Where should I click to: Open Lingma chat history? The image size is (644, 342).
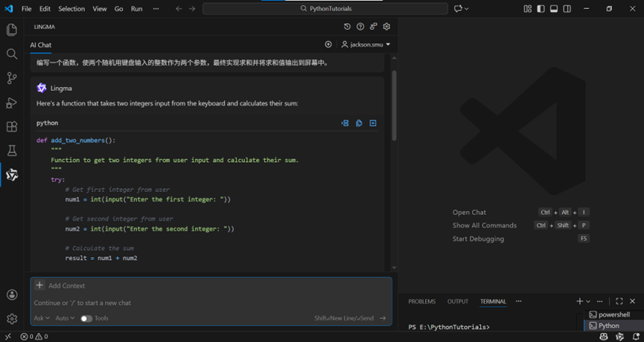pos(347,27)
